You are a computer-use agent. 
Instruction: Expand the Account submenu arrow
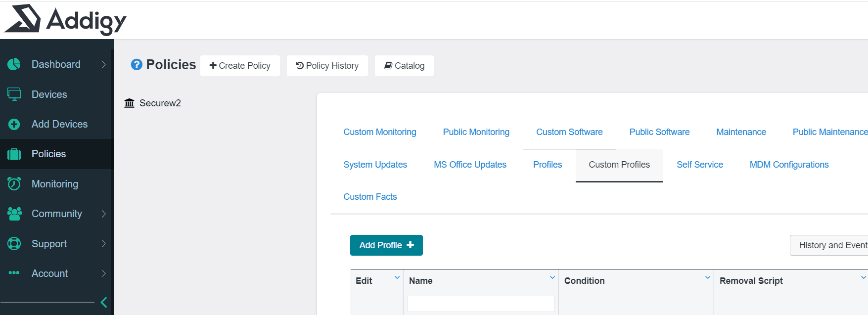pyautogui.click(x=103, y=273)
